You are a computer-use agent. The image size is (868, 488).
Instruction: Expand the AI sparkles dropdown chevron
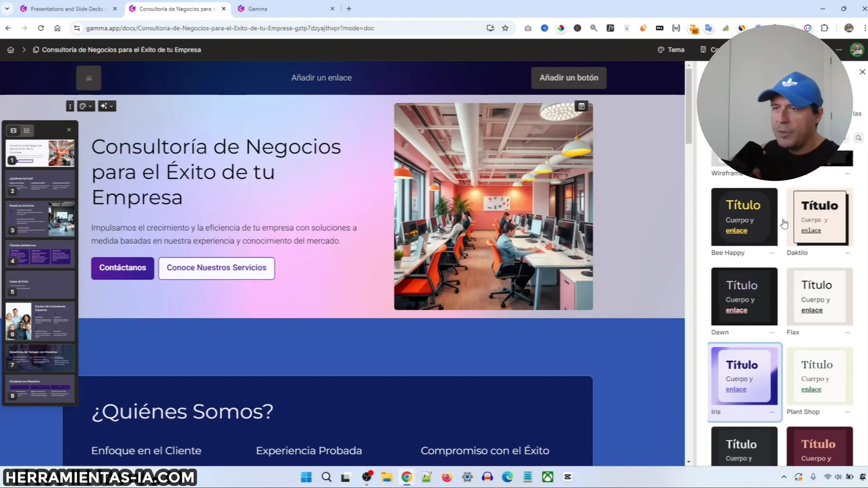tap(111, 106)
